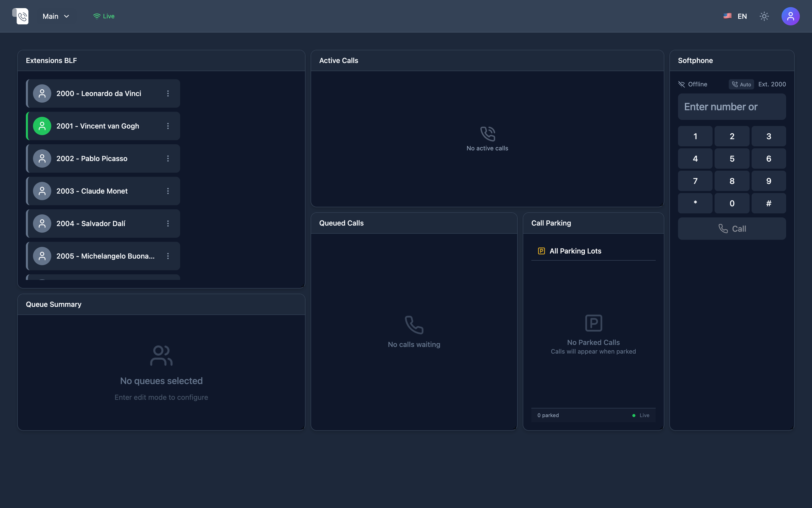Dial digit 2 on the keypad

[x=732, y=136]
